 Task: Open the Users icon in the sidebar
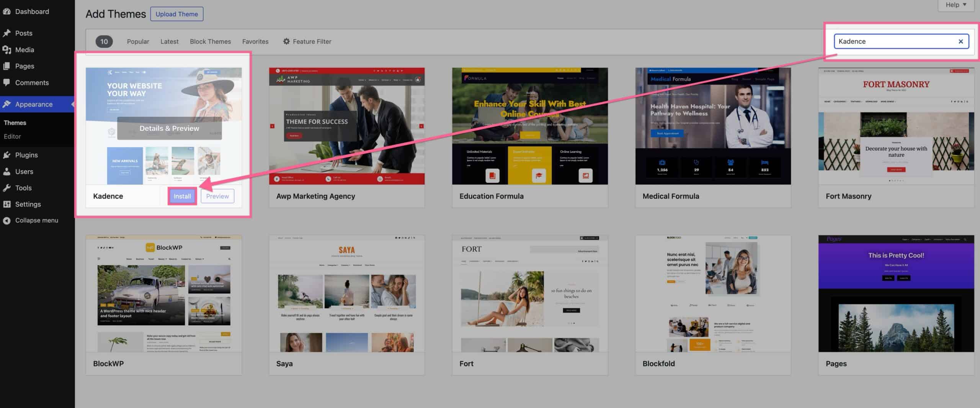(7, 171)
